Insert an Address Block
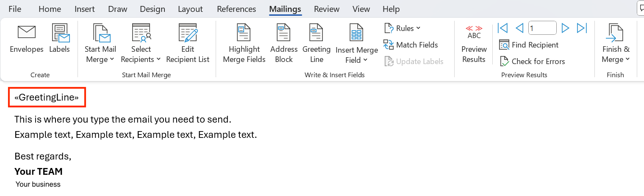Screen dimensions: 644x196 [x=284, y=44]
